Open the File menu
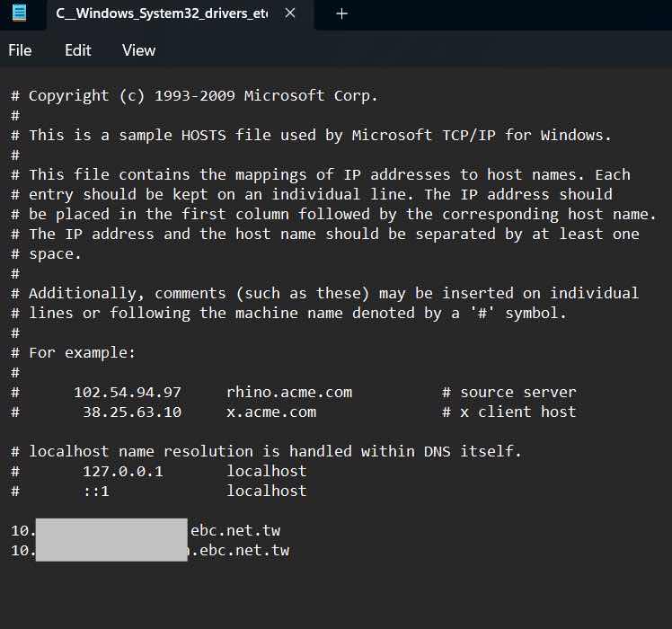The image size is (672, 629). click(20, 50)
